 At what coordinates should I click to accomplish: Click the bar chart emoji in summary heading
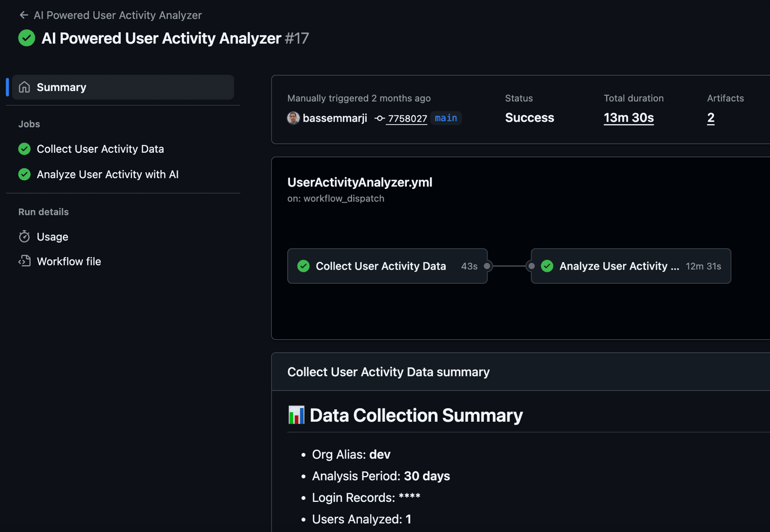click(x=296, y=415)
